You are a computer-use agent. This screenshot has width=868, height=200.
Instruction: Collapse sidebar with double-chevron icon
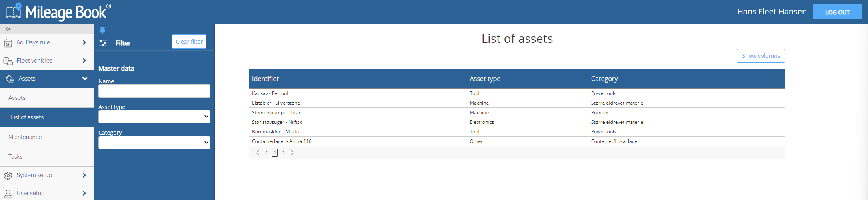(x=8, y=29)
